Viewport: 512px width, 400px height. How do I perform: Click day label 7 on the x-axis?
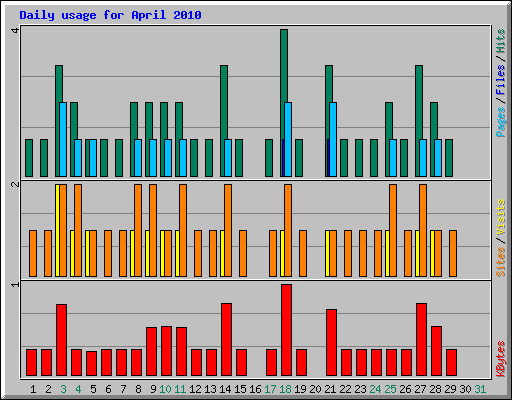click(x=123, y=389)
